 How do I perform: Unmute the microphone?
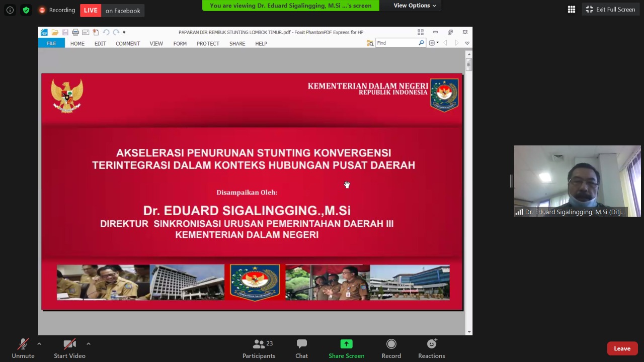23,348
